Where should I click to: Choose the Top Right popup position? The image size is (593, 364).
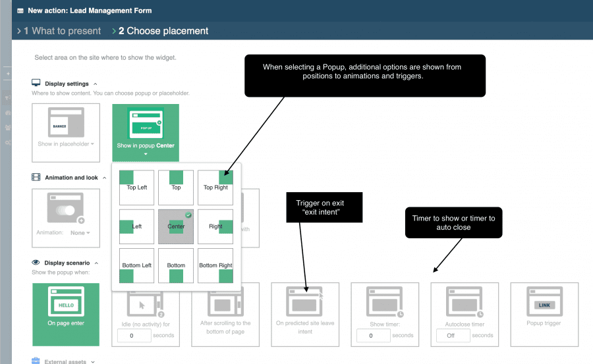(215, 188)
